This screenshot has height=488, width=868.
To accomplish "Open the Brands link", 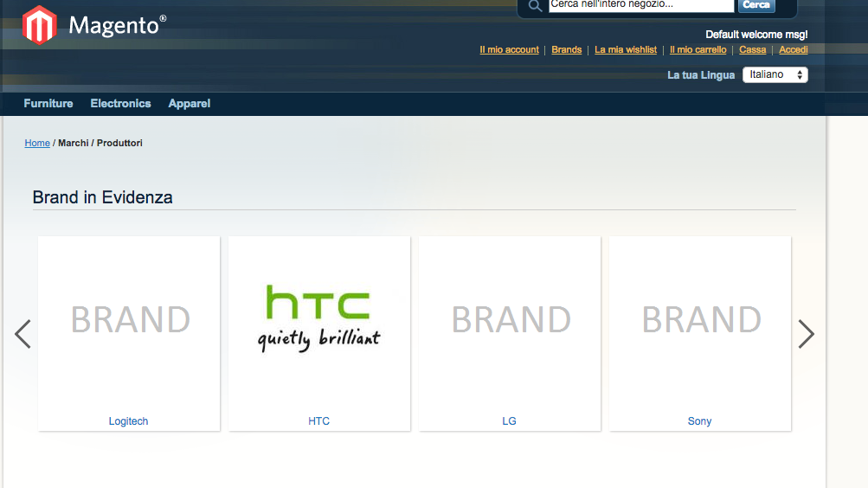I will [x=566, y=50].
